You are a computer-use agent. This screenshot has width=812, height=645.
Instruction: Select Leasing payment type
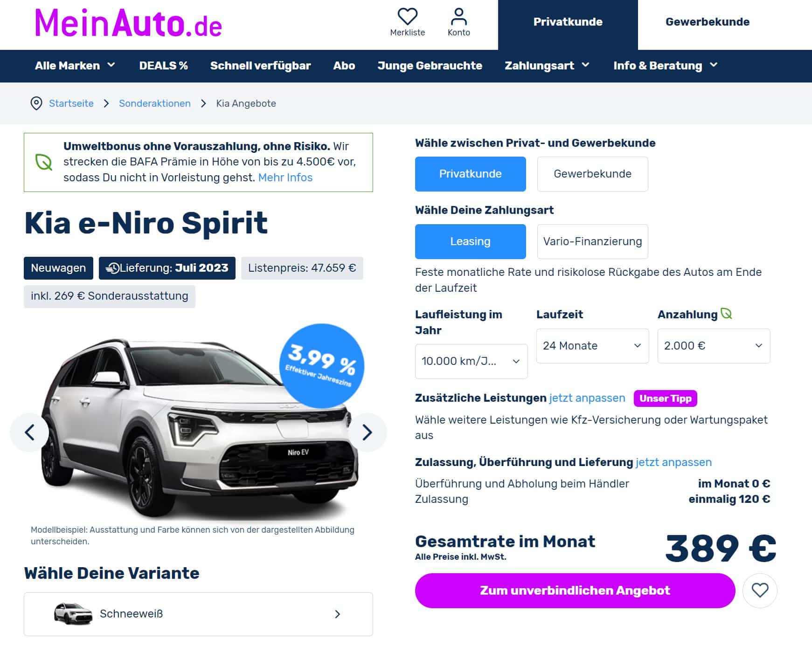point(470,241)
